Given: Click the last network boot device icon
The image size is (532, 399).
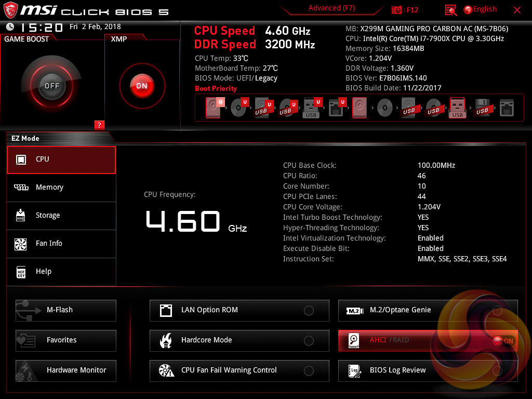Looking at the screenshot, I should [x=507, y=108].
